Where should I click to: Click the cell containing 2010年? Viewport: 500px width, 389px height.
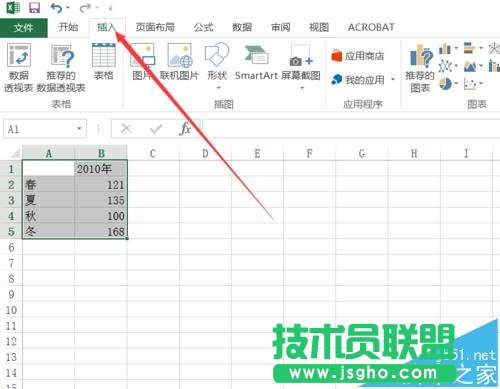point(101,169)
